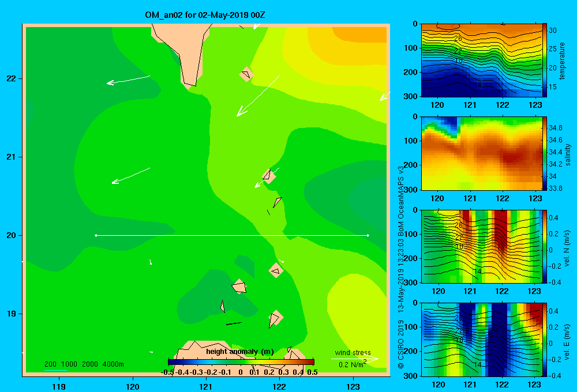Click the map title OM_an02 for 02-May-2019 00Z
The image size is (577, 392).
[205, 15]
